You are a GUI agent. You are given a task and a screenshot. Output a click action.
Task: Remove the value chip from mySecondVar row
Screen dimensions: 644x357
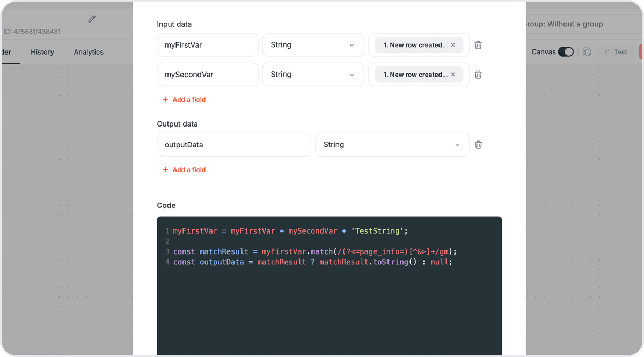point(453,75)
